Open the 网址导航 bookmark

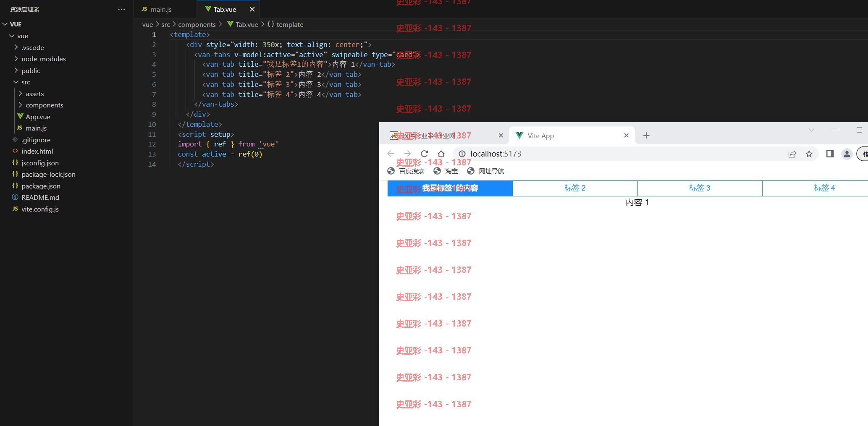tap(485, 171)
